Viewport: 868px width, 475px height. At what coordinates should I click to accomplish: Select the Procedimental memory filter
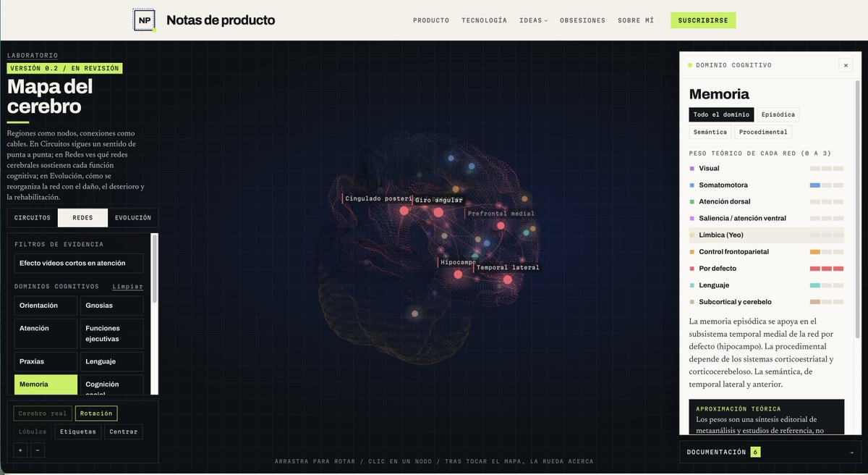[x=763, y=132]
